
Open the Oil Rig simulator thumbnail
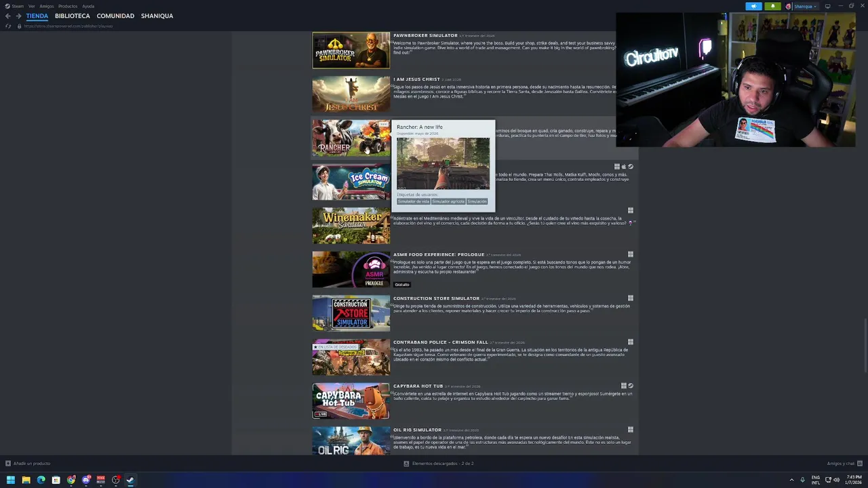click(x=351, y=441)
